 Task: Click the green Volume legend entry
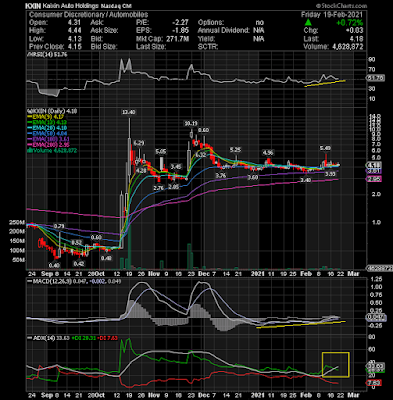(x=52, y=151)
